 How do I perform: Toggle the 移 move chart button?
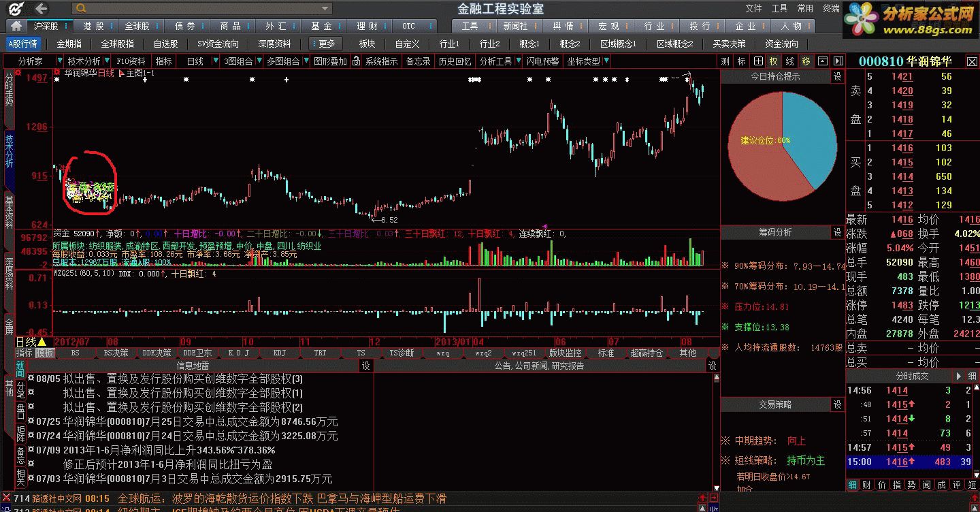[806, 61]
